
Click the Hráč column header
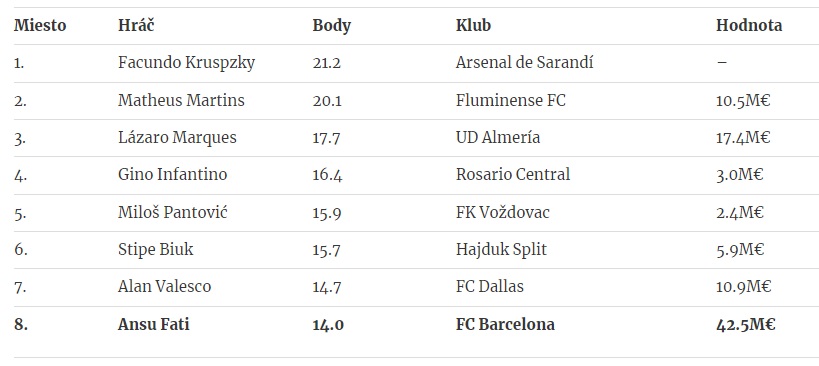[136, 25]
